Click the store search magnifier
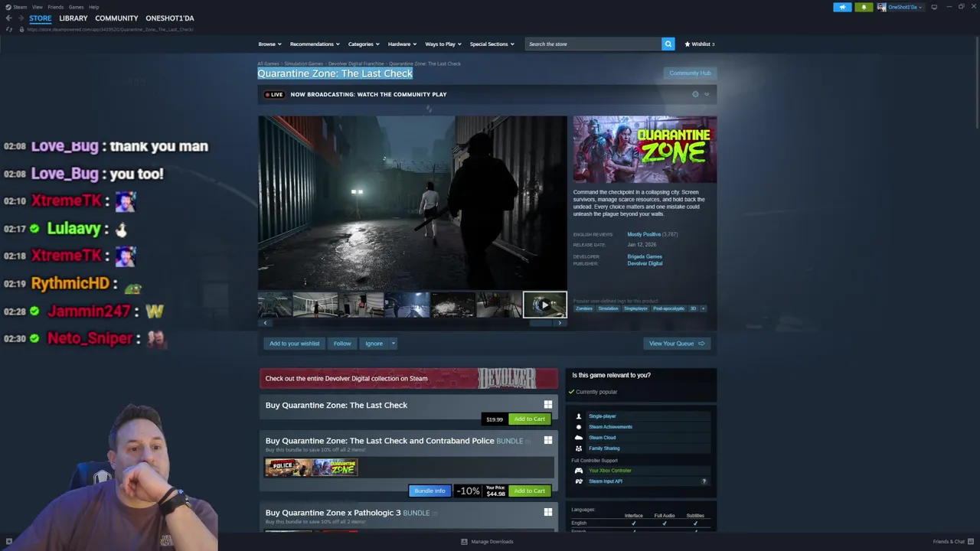 (668, 44)
